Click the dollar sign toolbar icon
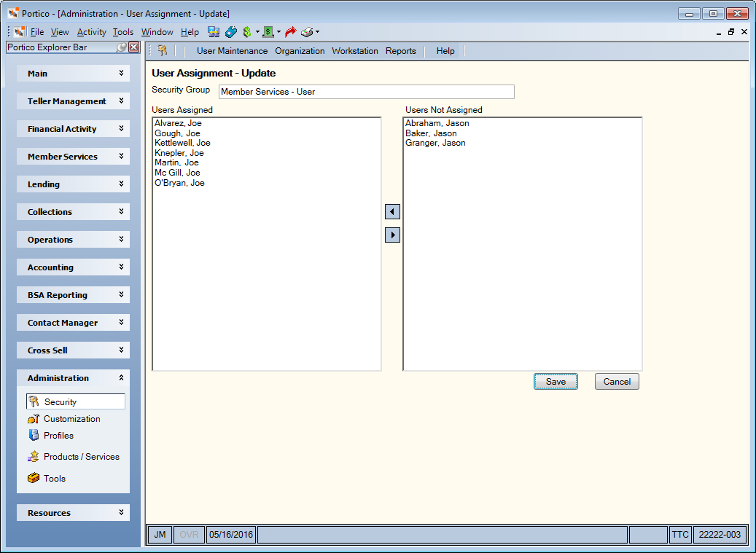The image size is (756, 553). tap(247, 32)
